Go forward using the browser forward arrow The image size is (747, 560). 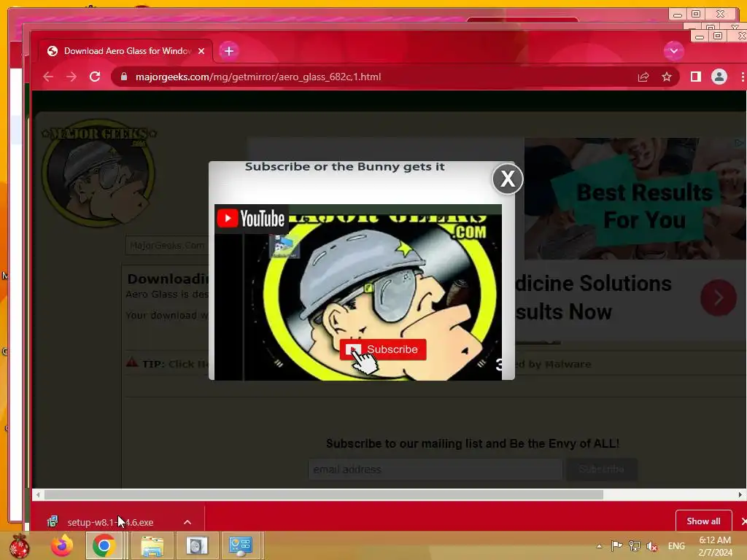point(71,77)
